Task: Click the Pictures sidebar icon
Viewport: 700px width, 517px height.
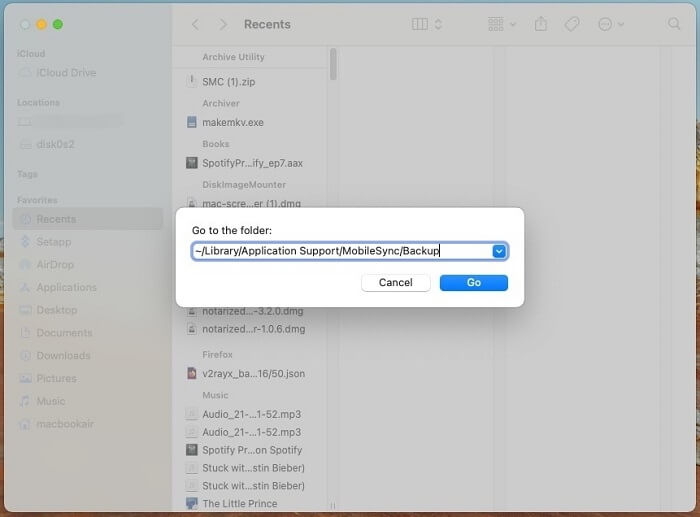Action: pyautogui.click(x=25, y=379)
